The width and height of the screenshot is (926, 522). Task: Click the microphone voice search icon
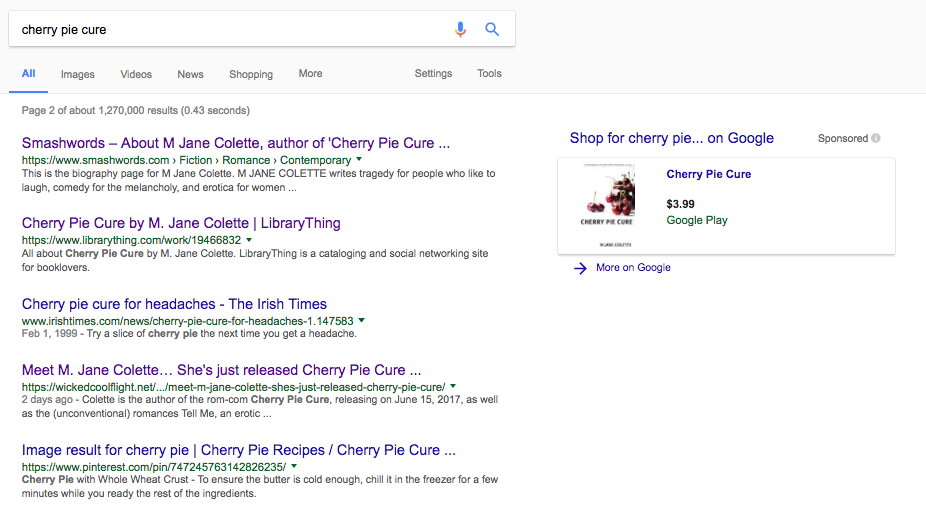click(460, 30)
